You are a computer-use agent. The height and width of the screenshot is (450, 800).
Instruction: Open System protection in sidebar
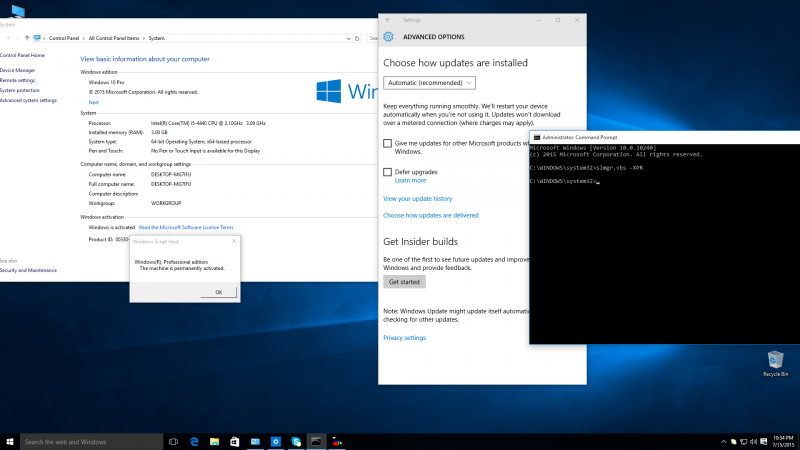pyautogui.click(x=19, y=90)
